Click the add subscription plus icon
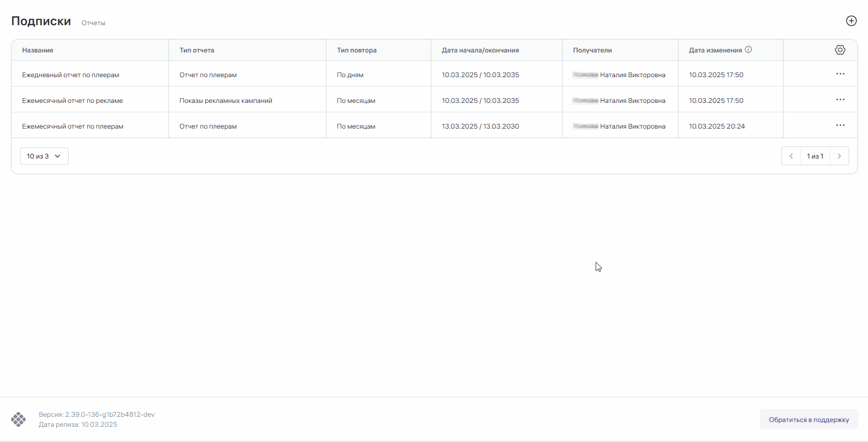The image size is (868, 442). coord(851,21)
